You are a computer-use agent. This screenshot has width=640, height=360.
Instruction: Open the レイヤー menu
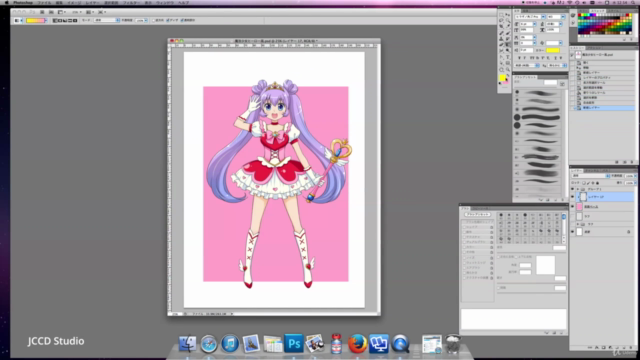(93, 3)
